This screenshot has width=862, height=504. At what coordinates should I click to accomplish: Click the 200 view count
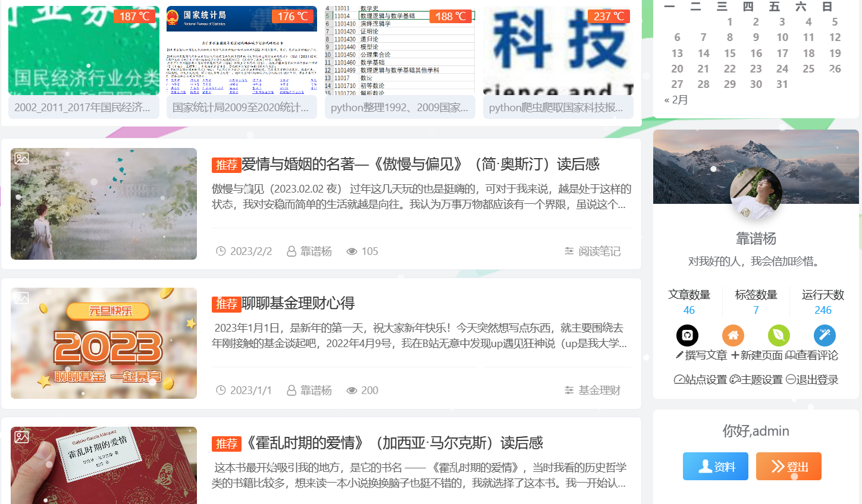tap(369, 390)
